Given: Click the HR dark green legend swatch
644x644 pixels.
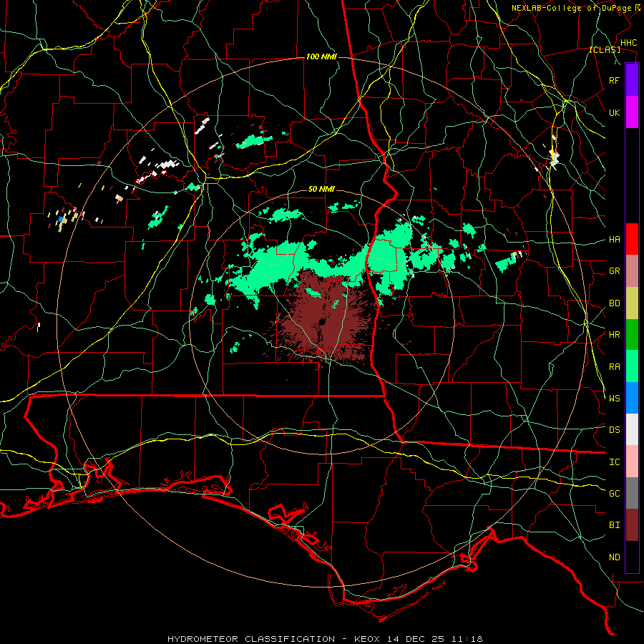Looking at the screenshot, I should pyautogui.click(x=632, y=335).
